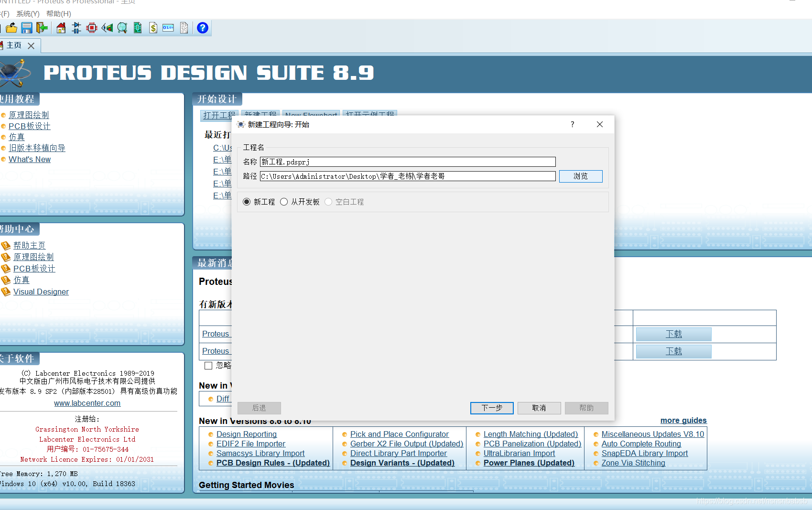
Task: Click the 名称 project name field
Action: [408, 162]
